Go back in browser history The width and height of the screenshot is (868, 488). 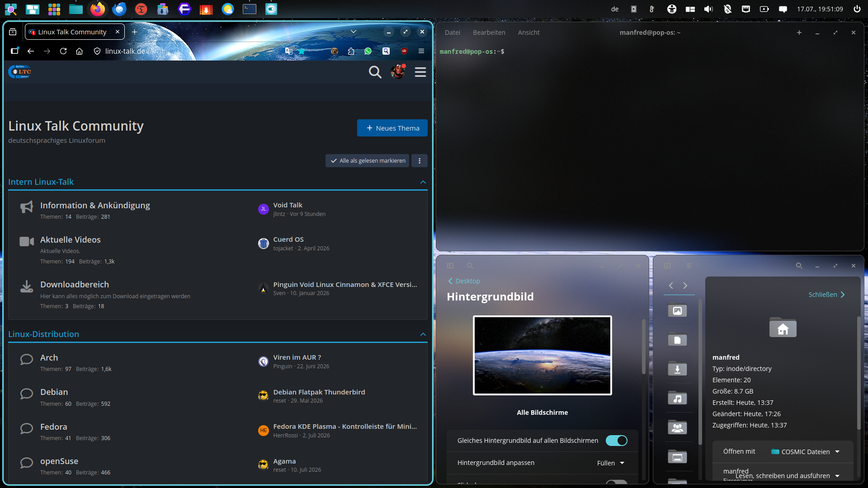coord(31,51)
